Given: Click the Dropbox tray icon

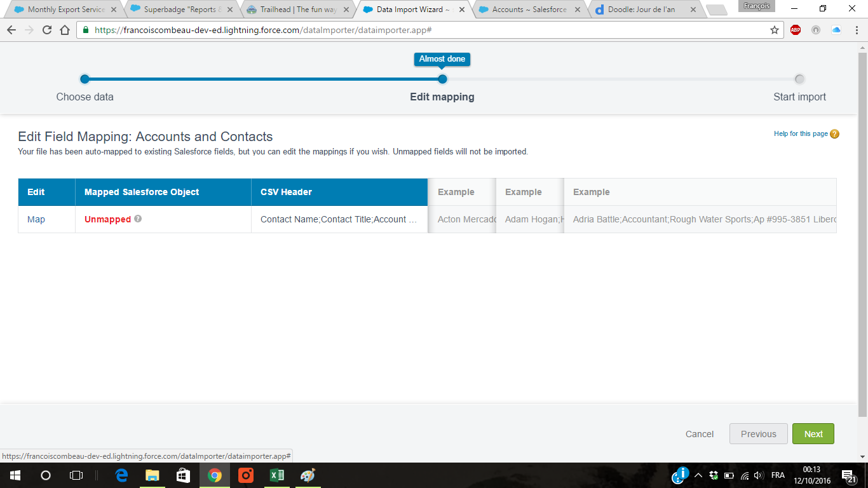Looking at the screenshot, I should tap(714, 475).
